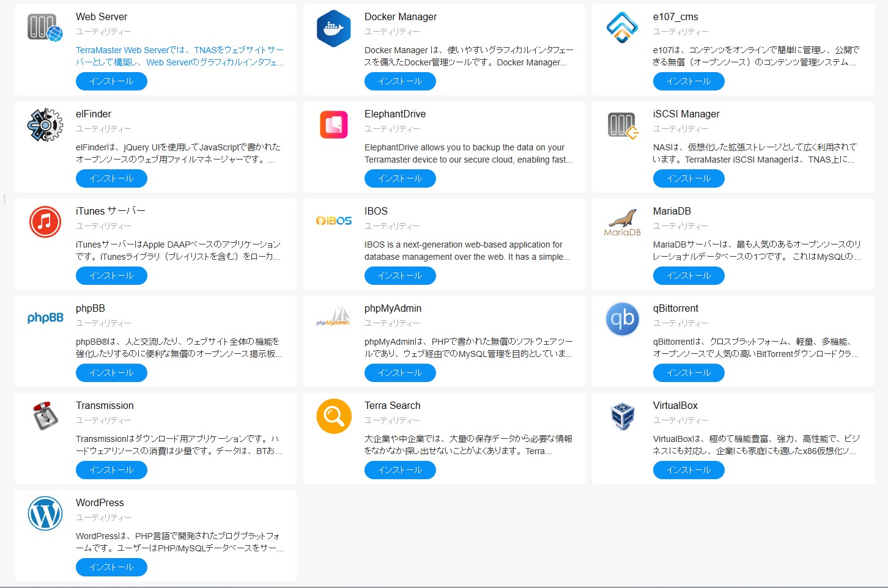Open the VirtualBox cube icon
Screen dimensions: 888x588
coord(622,416)
